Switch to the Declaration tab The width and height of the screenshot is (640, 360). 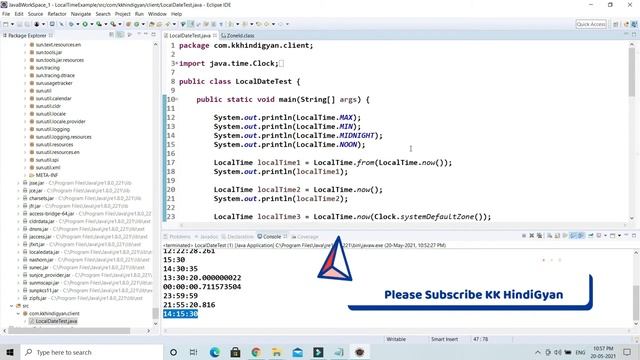(x=237, y=236)
